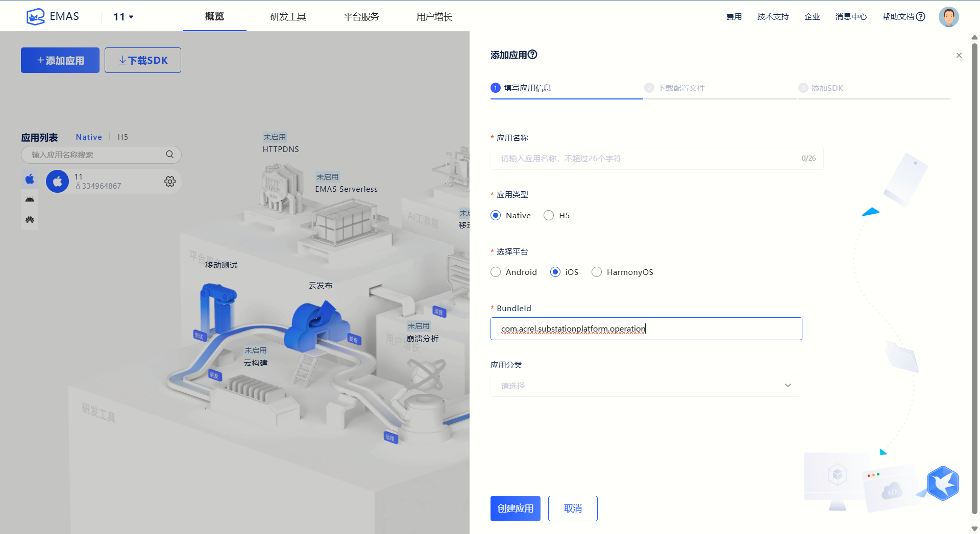The height and width of the screenshot is (534, 980).
Task: Click the EMAS logo icon
Action: (x=35, y=16)
